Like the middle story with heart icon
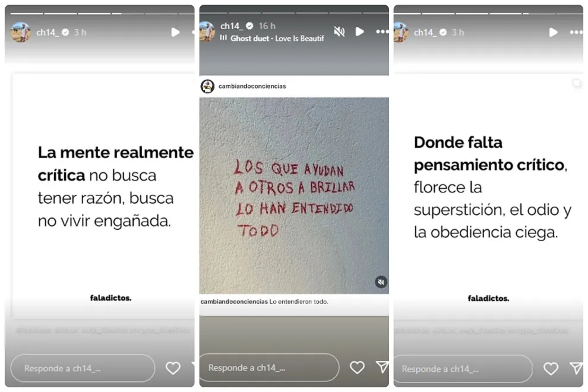The width and height of the screenshot is (588, 392). click(357, 368)
